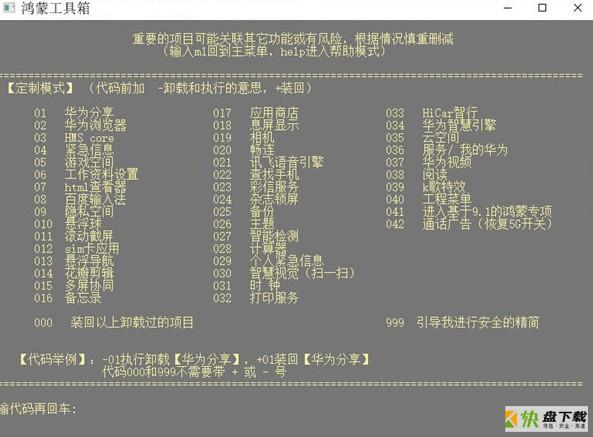Select the 027 智能检测 entry

click(256, 236)
